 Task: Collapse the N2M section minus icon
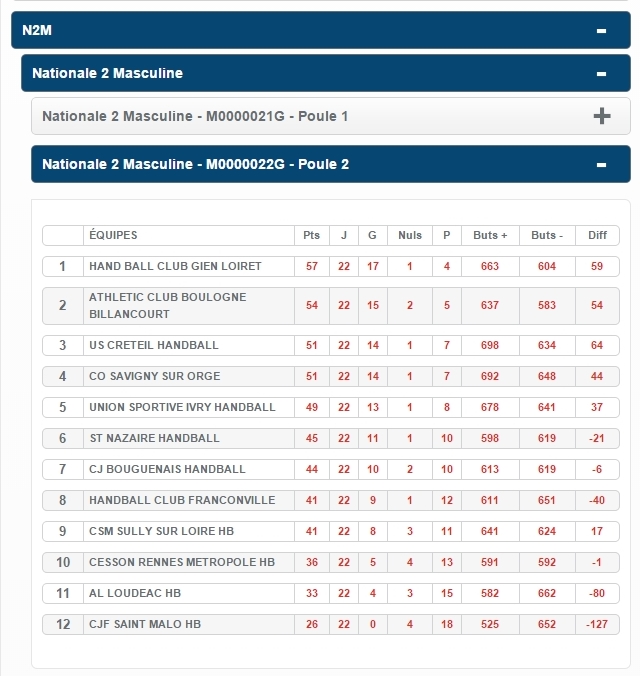pyautogui.click(x=601, y=31)
